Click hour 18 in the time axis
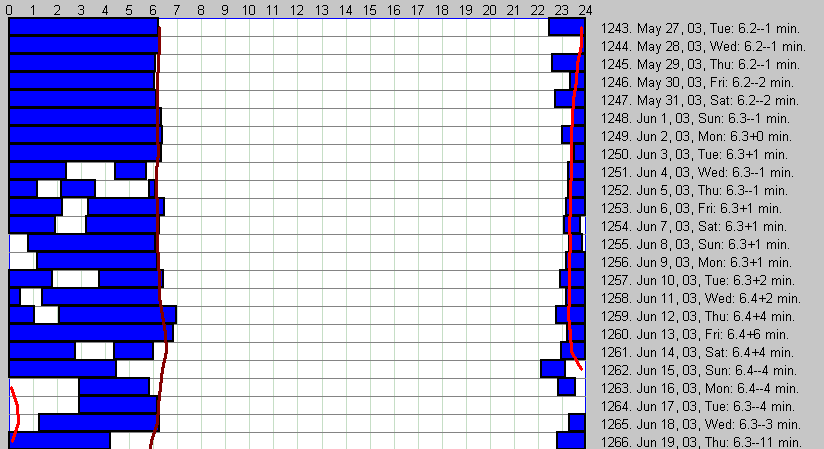This screenshot has height=449, width=824. point(441,9)
